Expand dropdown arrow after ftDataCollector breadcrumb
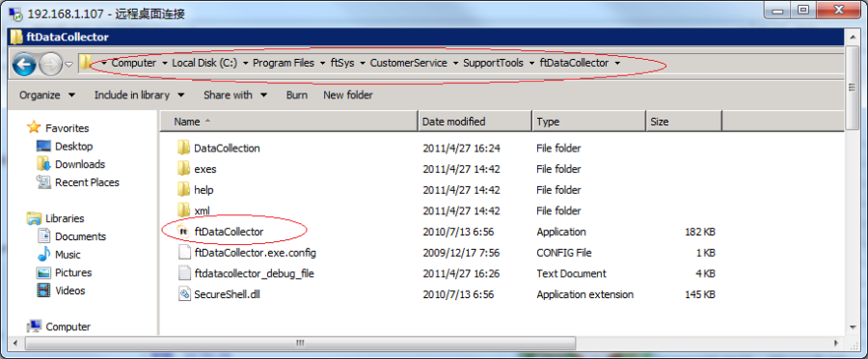The image size is (868, 359). pyautogui.click(x=616, y=63)
